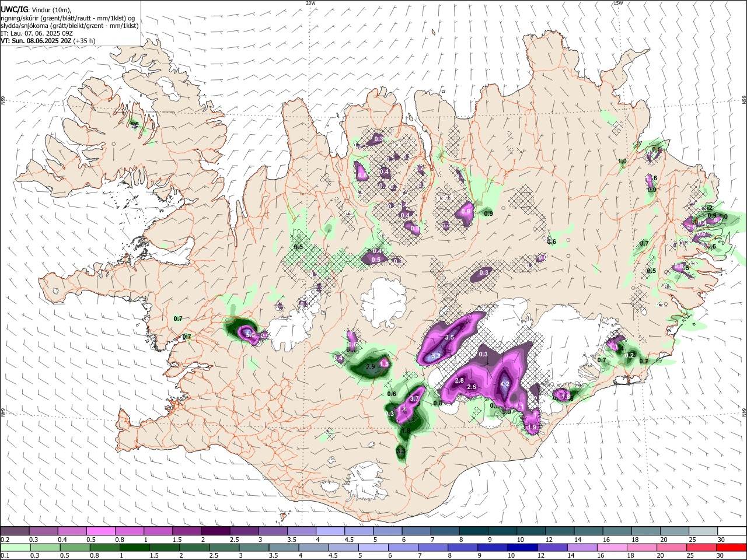Click the bright red 30 rain scale swatch
This screenshot has height=560, width=747.
click(731, 547)
